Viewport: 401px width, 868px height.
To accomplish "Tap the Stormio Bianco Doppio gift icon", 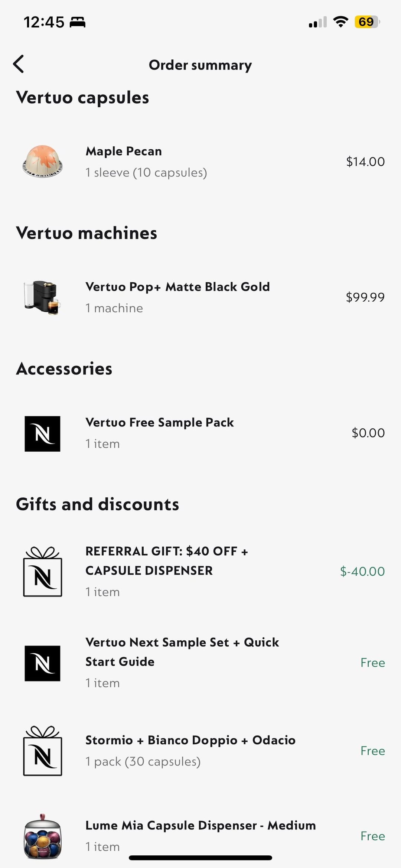I will (42, 751).
